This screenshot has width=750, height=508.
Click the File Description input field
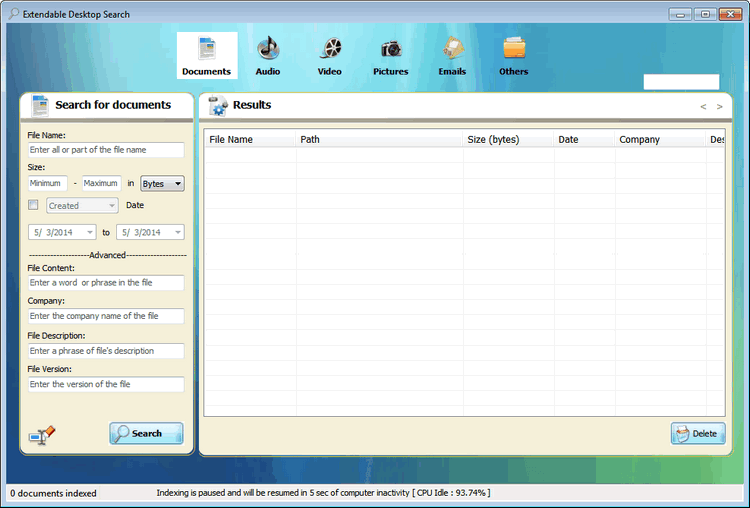pos(106,351)
